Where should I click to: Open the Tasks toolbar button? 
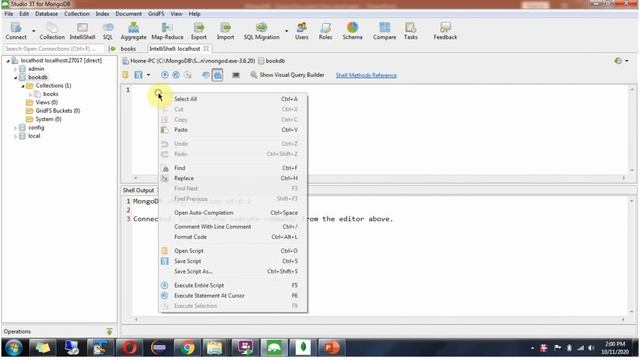coord(411,31)
